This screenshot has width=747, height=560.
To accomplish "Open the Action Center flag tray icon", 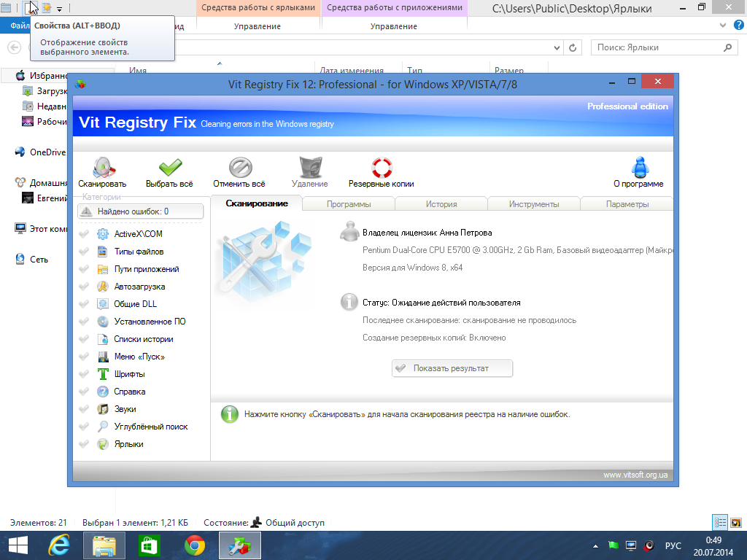I will coord(613,545).
